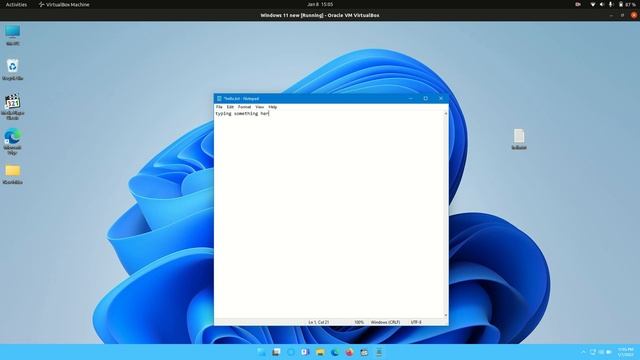The height and width of the screenshot is (360, 640).
Task: Open the Edit menu in Notepad
Action: coord(230,107)
